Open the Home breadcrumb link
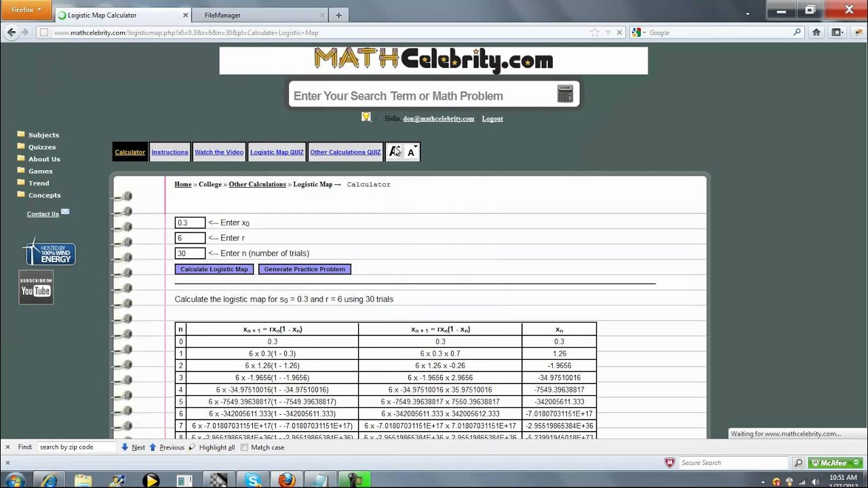 (183, 184)
